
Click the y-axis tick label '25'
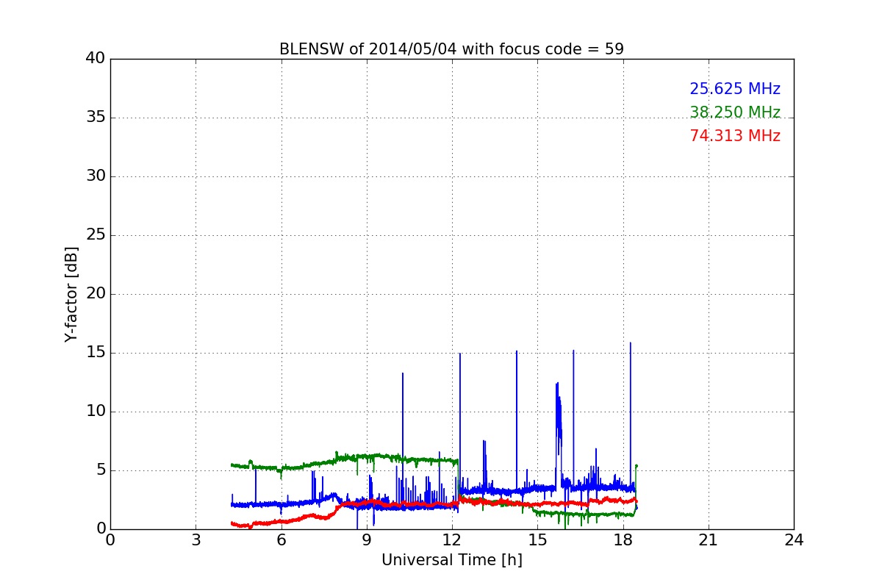[x=96, y=235]
